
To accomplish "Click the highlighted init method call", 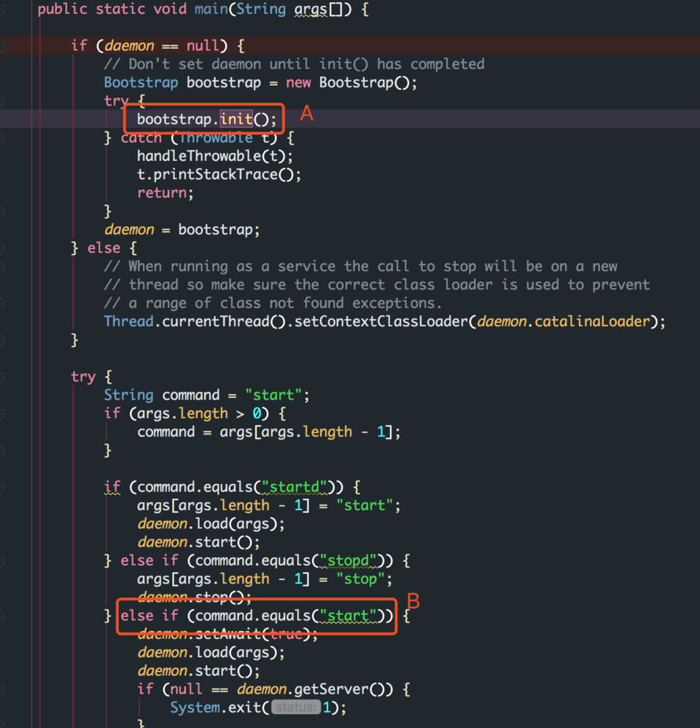I will point(236,120).
